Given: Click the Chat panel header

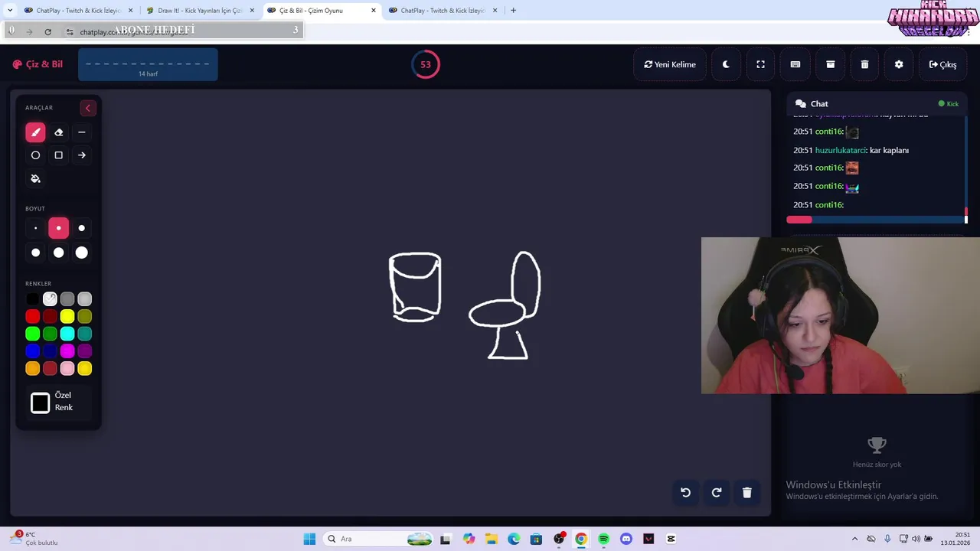Looking at the screenshot, I should point(877,103).
